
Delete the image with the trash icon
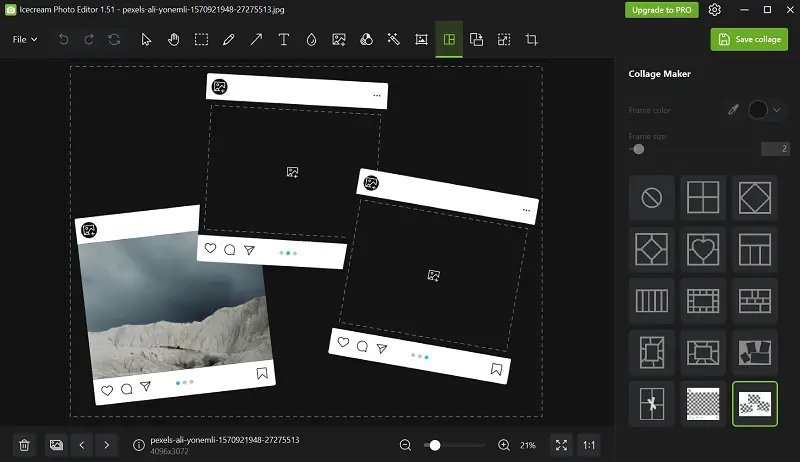pyautogui.click(x=25, y=445)
